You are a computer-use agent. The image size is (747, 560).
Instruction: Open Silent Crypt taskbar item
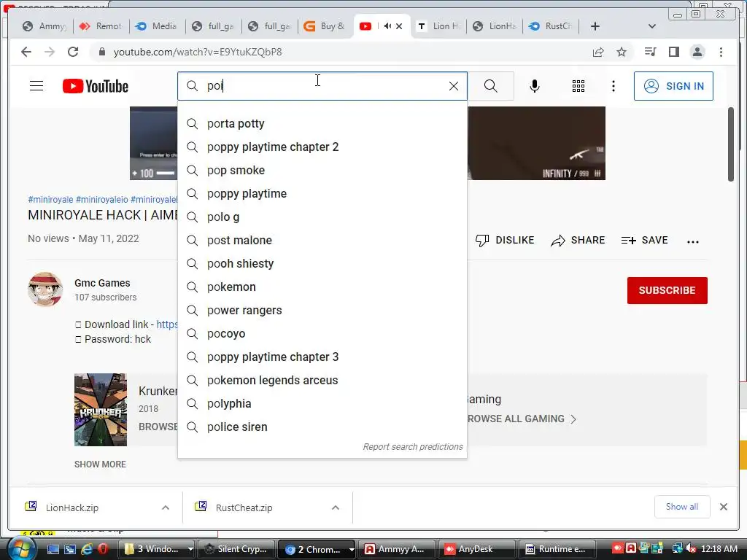(x=236, y=549)
